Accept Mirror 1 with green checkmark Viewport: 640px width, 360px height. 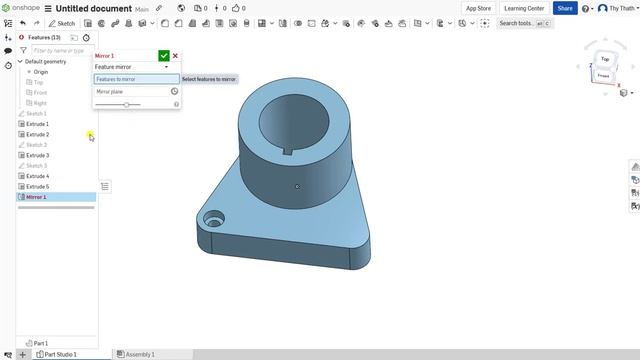(x=164, y=56)
